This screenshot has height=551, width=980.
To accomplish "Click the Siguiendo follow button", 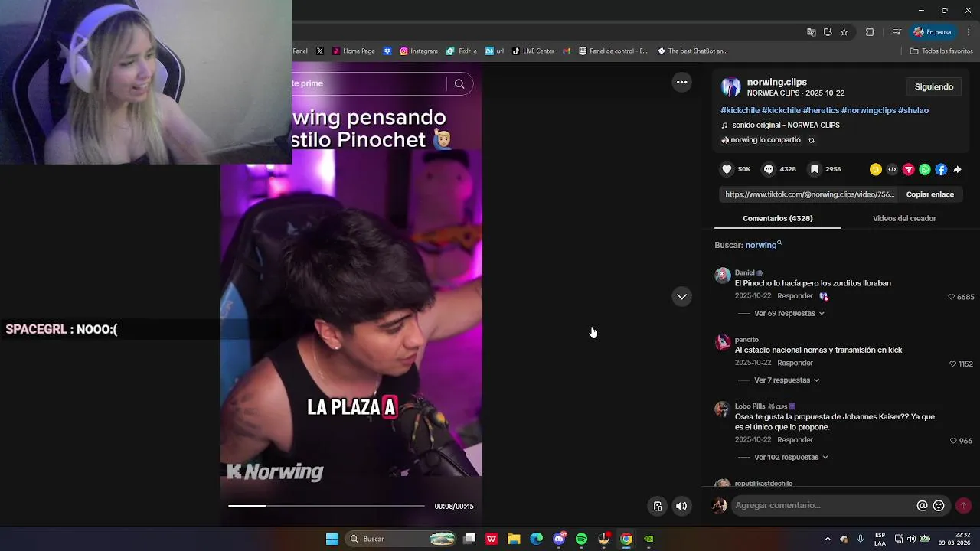I will pos(934,86).
